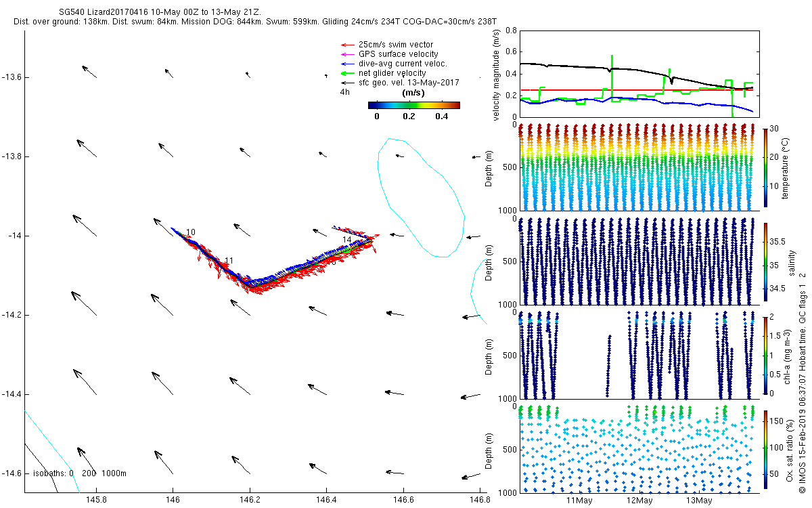Click the '0.8' tick on velocity magnitude axis

511,31
